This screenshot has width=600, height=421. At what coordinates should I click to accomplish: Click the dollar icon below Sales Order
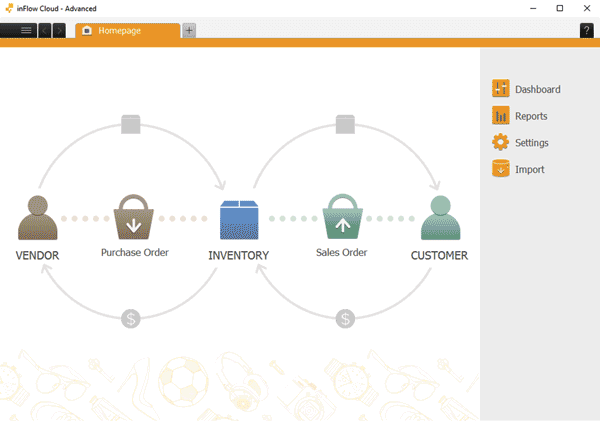pyautogui.click(x=345, y=319)
